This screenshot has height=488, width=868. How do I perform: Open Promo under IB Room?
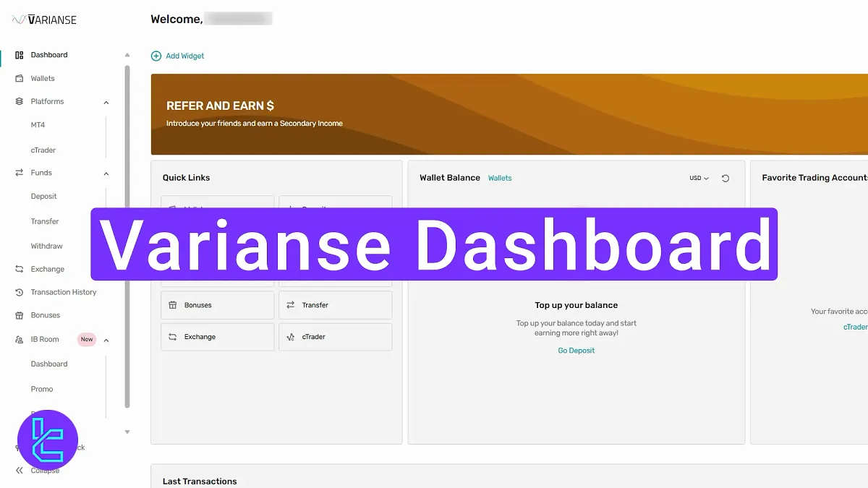coord(42,389)
